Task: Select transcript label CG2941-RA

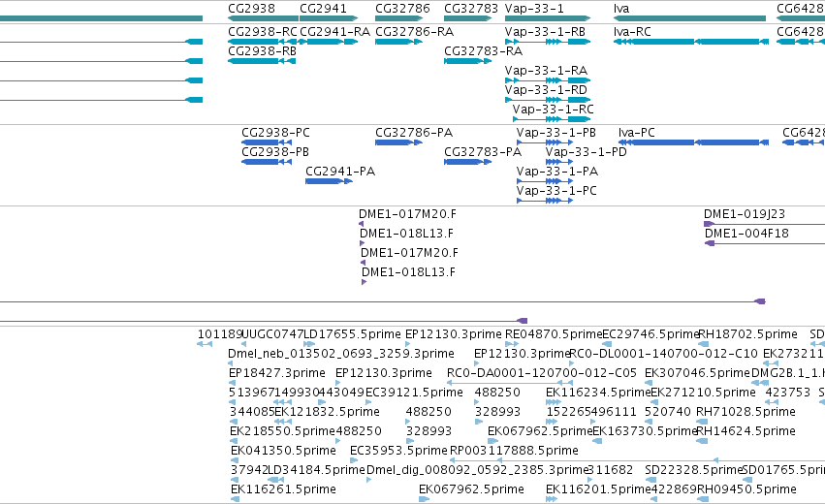Action: pos(334,32)
